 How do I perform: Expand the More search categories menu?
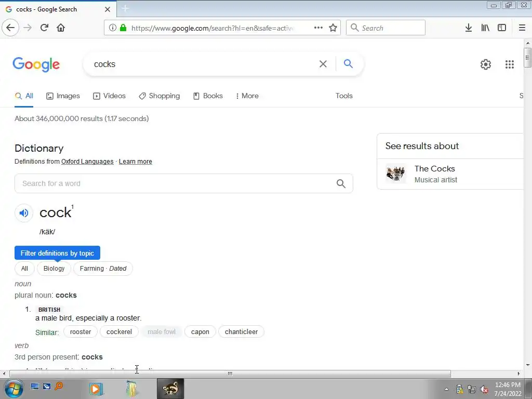coord(247,96)
